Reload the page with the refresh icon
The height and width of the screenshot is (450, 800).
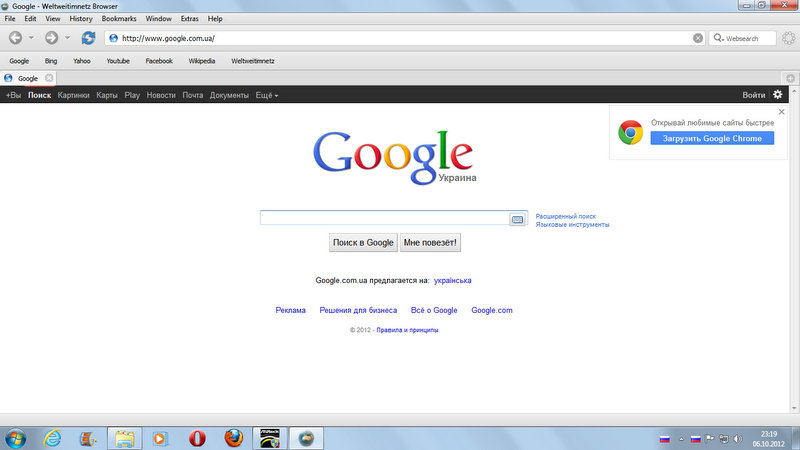88,38
